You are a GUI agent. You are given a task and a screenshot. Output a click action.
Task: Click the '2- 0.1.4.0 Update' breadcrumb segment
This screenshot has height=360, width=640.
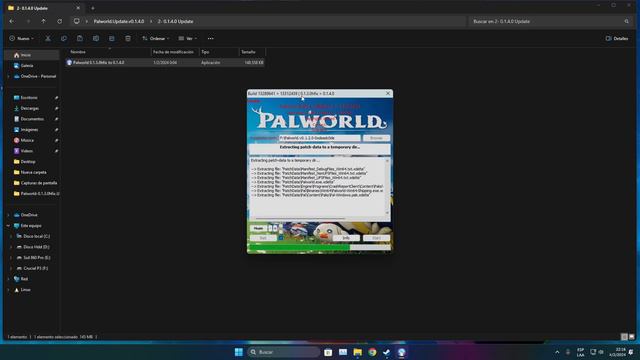point(176,21)
